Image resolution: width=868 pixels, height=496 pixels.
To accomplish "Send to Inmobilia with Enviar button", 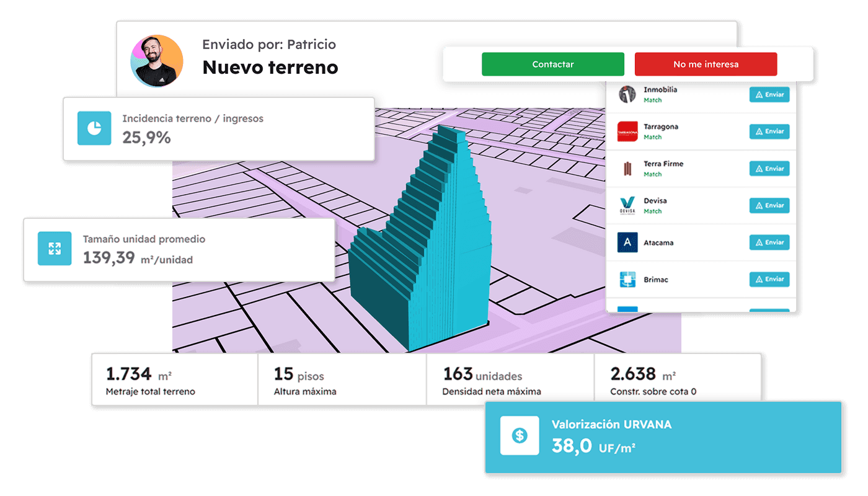I will point(769,94).
